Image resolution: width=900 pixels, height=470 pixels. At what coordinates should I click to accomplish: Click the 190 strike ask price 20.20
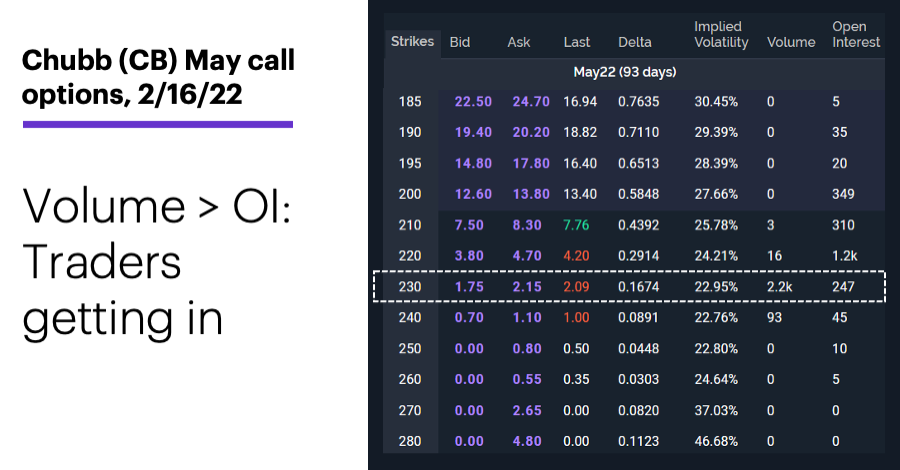[x=531, y=133]
